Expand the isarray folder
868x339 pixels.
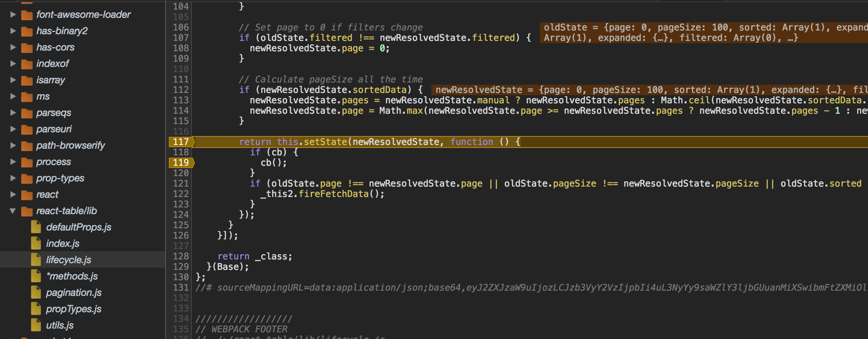tap(13, 80)
